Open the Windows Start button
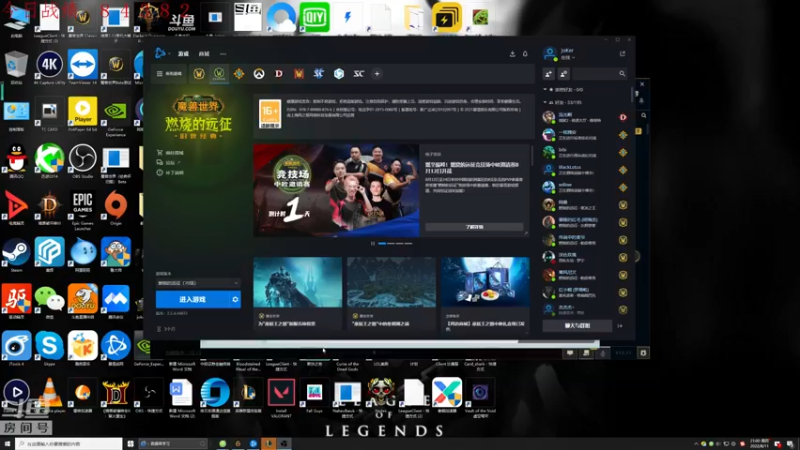Viewport: 800px width, 450px height. coord(7,444)
